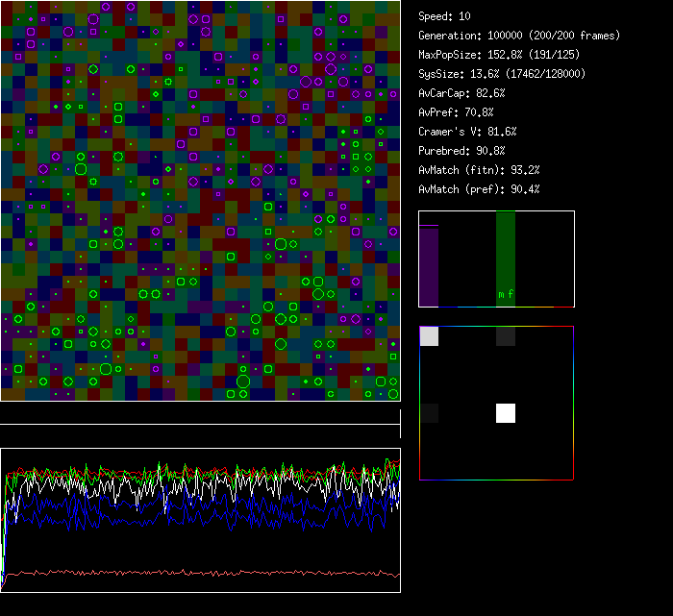Select the AvCarCap 82.6% value
The width and height of the screenshot is (673, 616).
(461, 93)
